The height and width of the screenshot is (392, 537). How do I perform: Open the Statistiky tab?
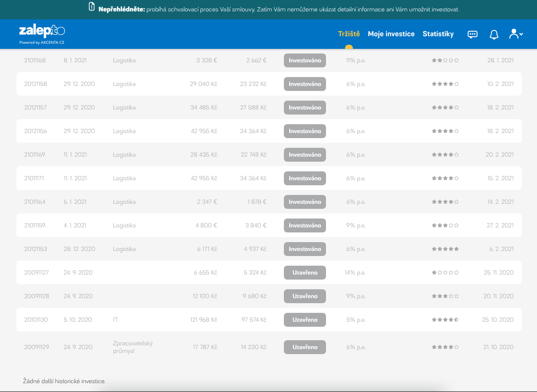[x=438, y=34]
